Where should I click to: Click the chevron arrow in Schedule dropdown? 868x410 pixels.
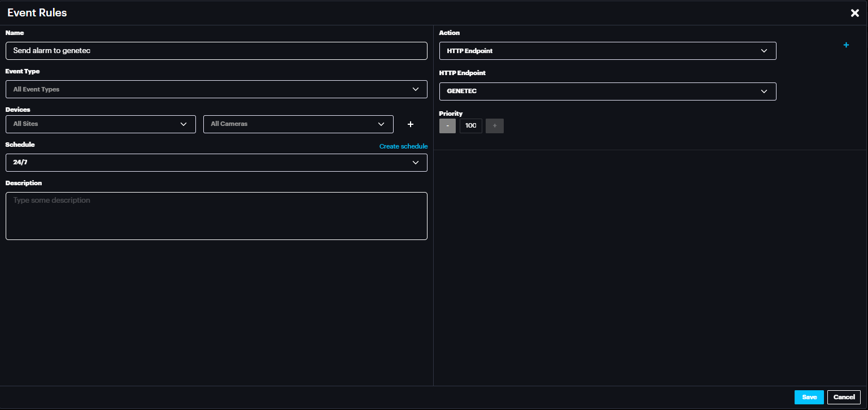(416, 163)
